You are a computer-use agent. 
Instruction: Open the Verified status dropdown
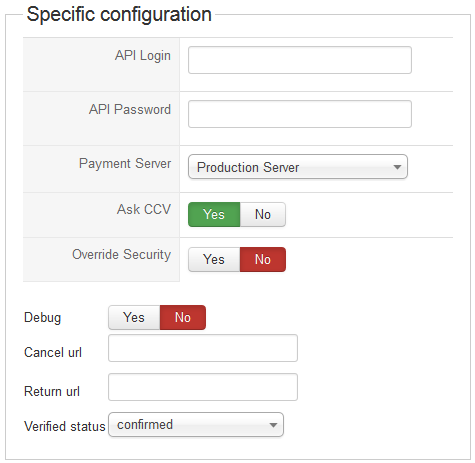tap(196, 425)
